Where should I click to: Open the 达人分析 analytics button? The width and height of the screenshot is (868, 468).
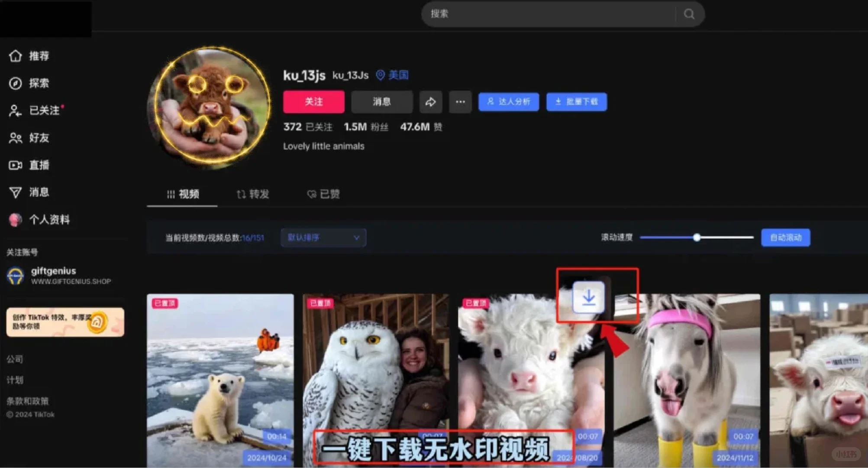pyautogui.click(x=508, y=102)
